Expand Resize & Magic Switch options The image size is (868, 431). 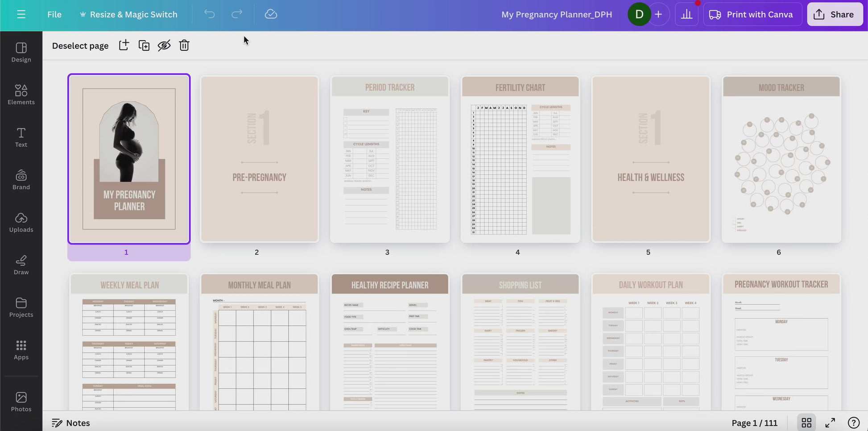128,14
